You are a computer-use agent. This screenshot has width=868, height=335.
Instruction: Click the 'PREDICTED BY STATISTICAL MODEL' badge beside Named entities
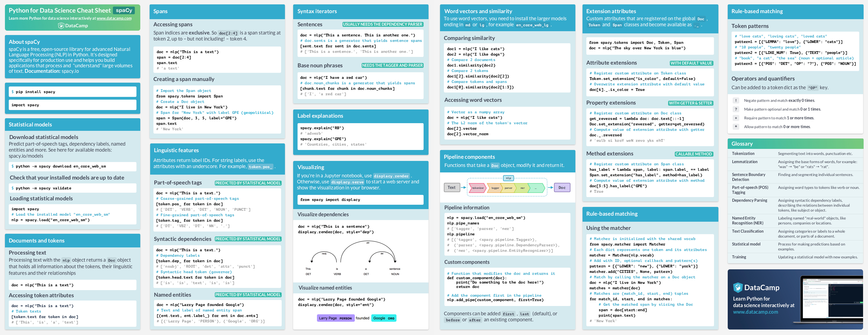click(x=248, y=294)
